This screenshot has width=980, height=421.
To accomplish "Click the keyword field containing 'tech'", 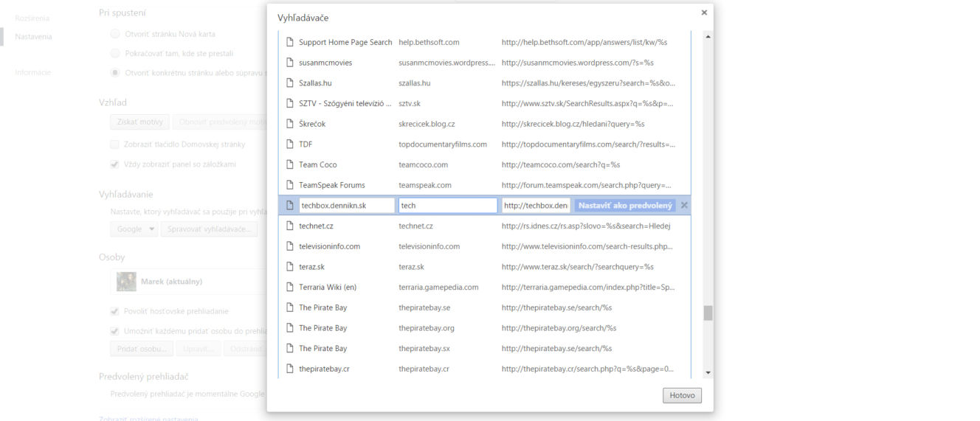I will [x=447, y=206].
